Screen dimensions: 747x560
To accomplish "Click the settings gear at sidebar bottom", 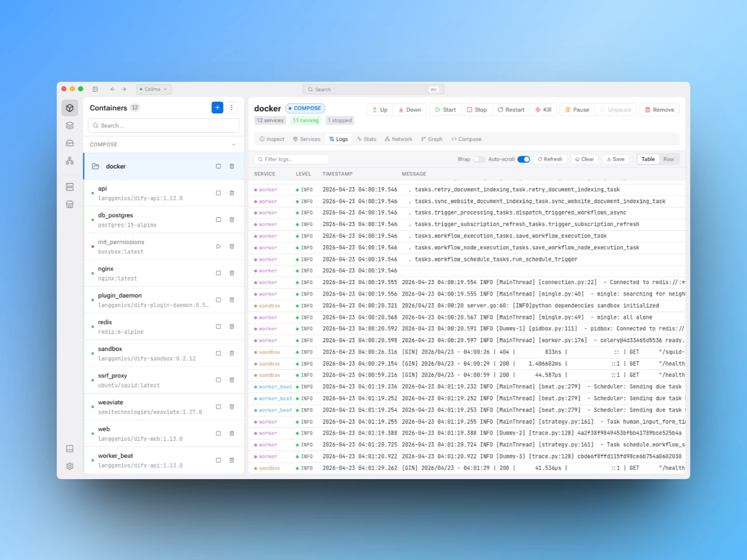I will [70, 466].
